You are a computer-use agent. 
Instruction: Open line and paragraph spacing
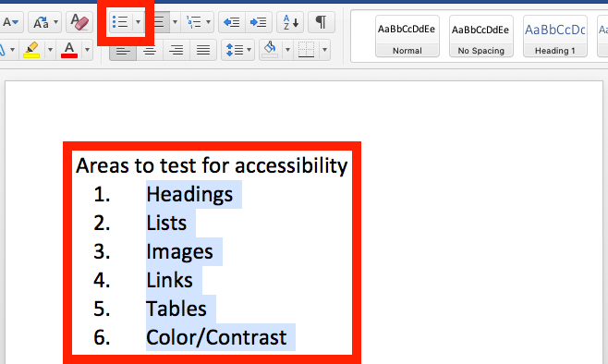[237, 50]
